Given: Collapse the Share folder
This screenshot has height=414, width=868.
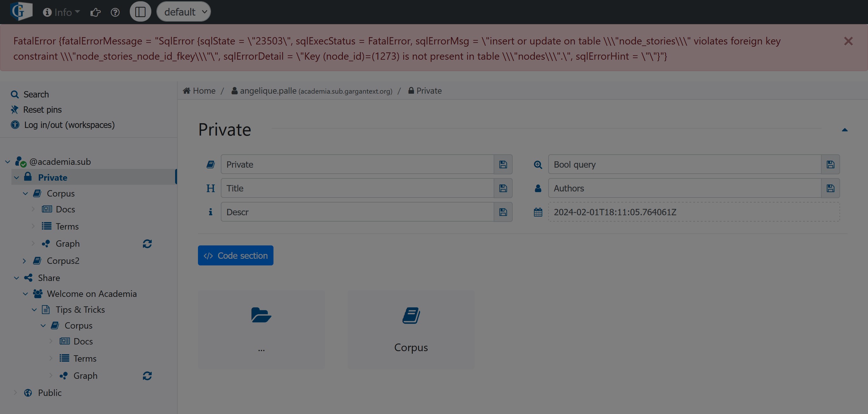Looking at the screenshot, I should tap(16, 277).
